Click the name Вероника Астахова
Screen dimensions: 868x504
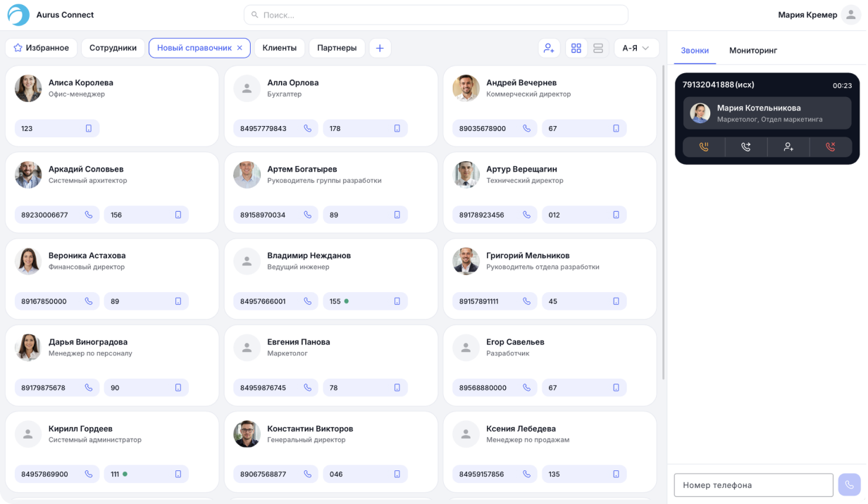pos(87,256)
